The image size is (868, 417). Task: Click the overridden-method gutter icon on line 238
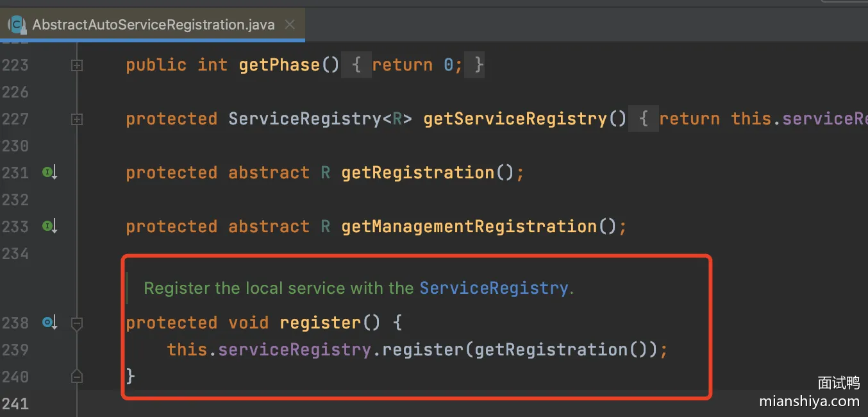pos(50,323)
